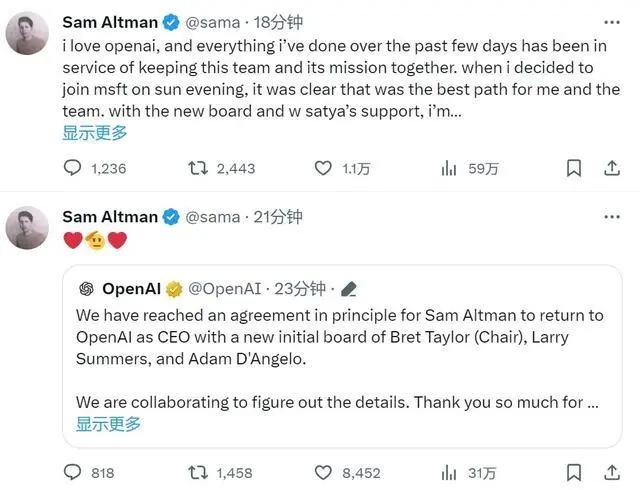Screen dimensions: 640x490
Task: Reply to the tweet with 818 comments
Action: click(73, 473)
